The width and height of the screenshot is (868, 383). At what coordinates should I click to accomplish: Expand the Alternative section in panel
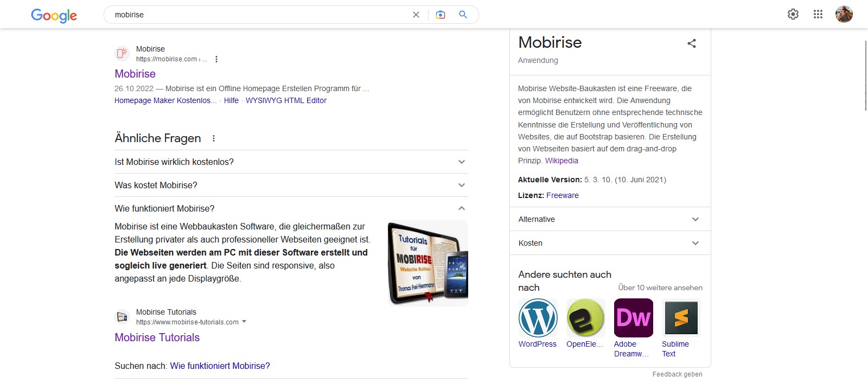click(695, 219)
